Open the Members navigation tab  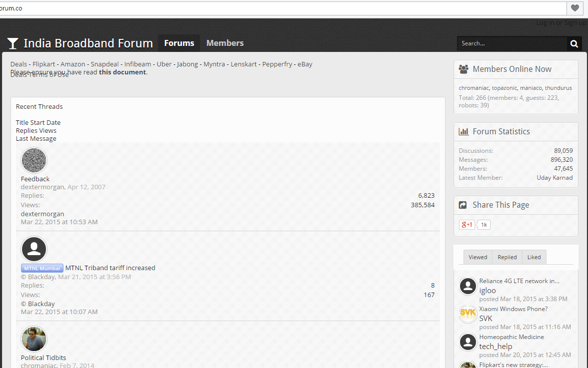[225, 43]
